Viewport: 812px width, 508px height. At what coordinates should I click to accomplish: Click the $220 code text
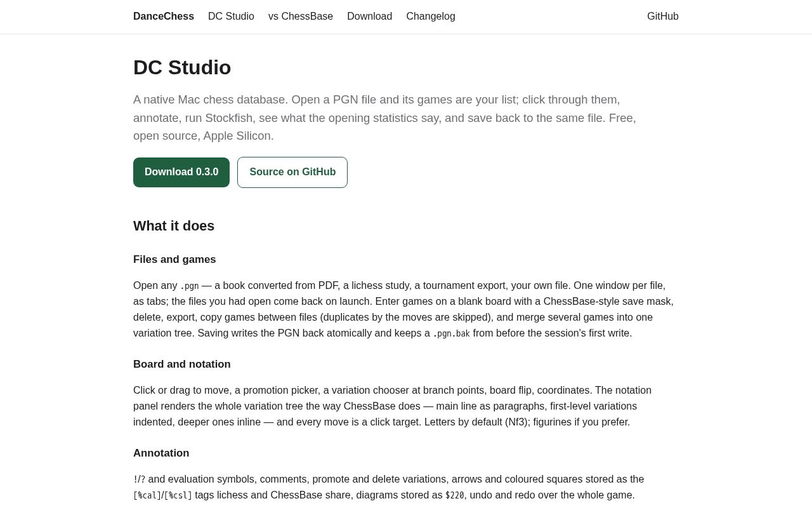coord(454,495)
